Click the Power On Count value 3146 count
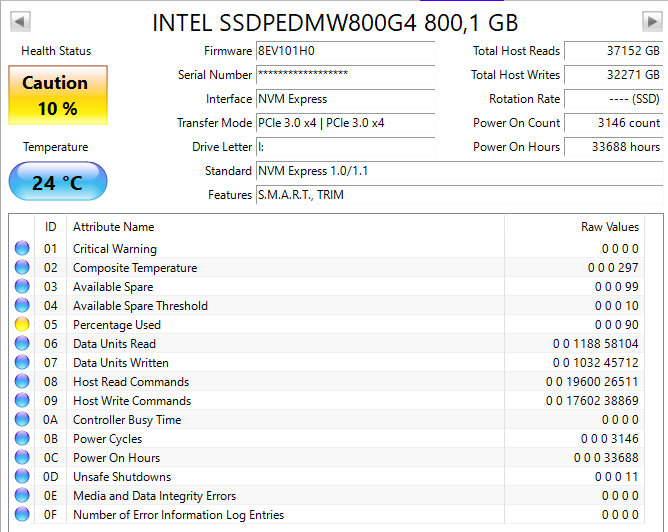668x532 pixels. [613, 123]
